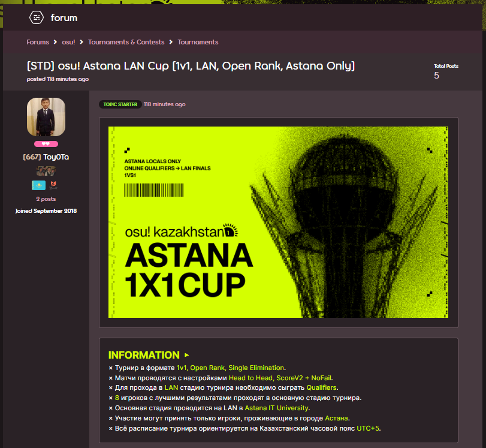486x448 pixels.
Task: Click the group photo badge under username
Action: click(46, 171)
